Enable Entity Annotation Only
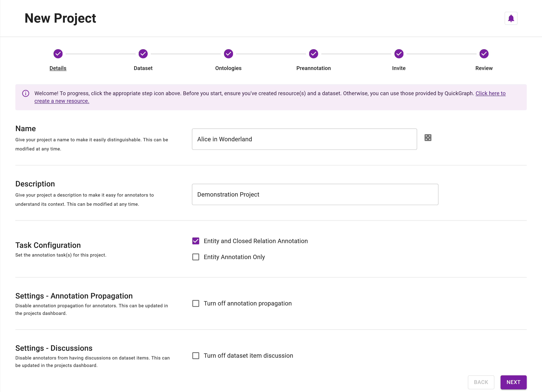542x392 pixels. (x=196, y=257)
